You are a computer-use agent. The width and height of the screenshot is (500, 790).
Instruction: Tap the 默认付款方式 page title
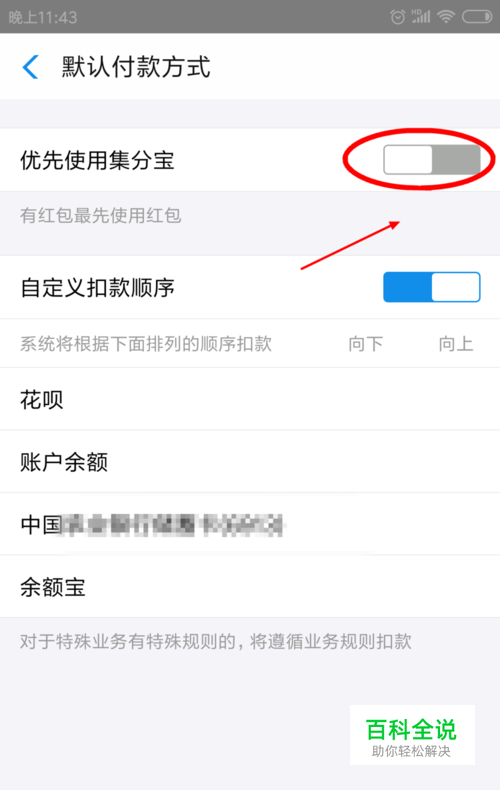point(136,67)
